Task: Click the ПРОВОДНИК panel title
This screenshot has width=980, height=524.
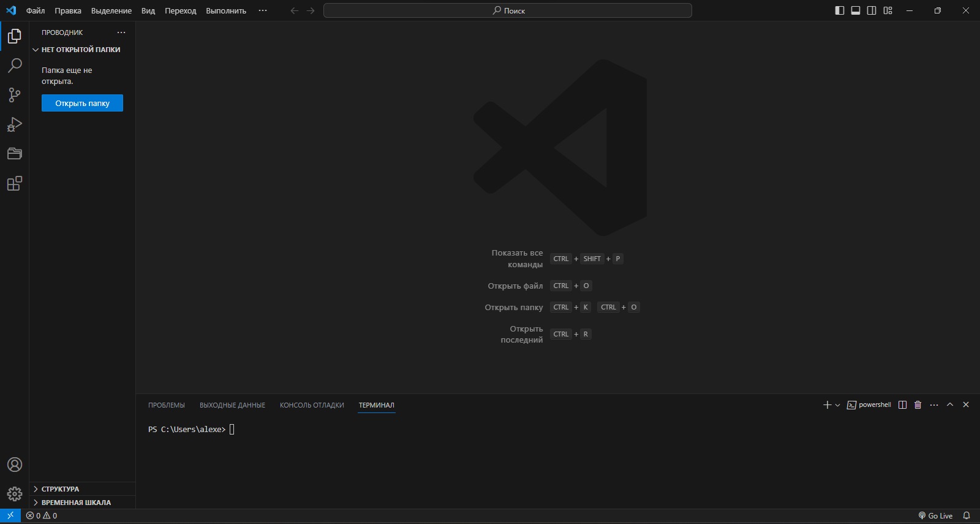Action: (62, 32)
